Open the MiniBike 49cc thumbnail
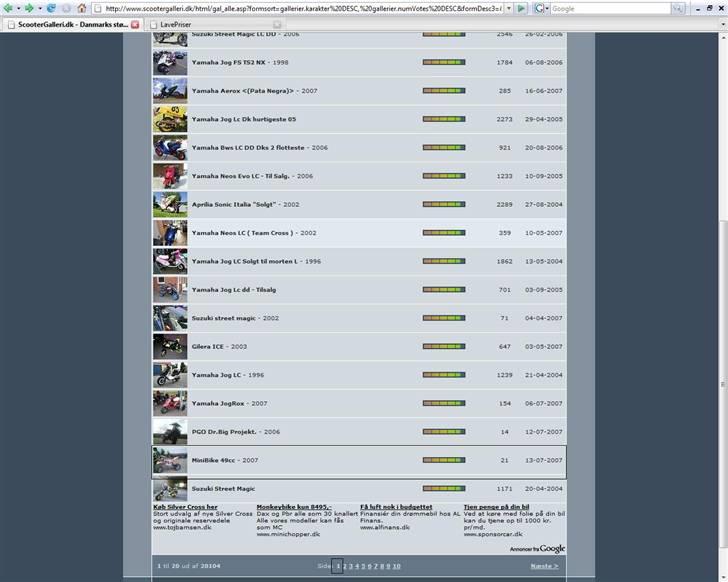This screenshot has width=728, height=582. tap(170, 460)
